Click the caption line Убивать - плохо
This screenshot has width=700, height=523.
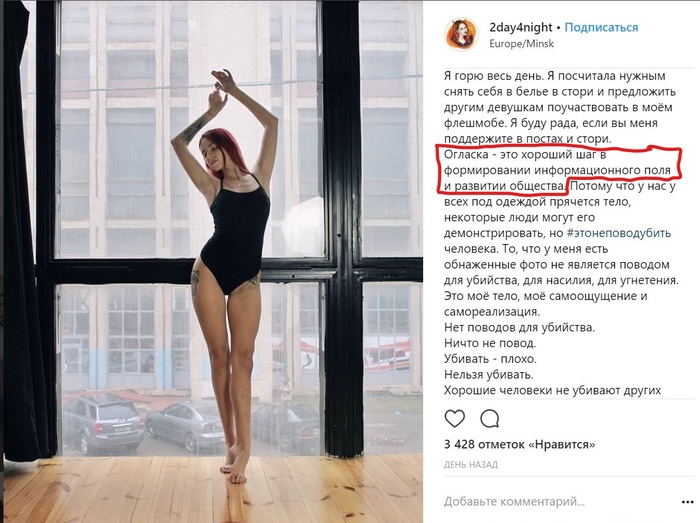490,359
